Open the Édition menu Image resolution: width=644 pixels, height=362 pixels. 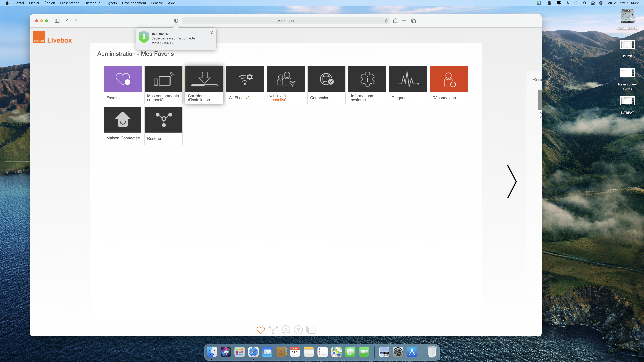(50, 3)
